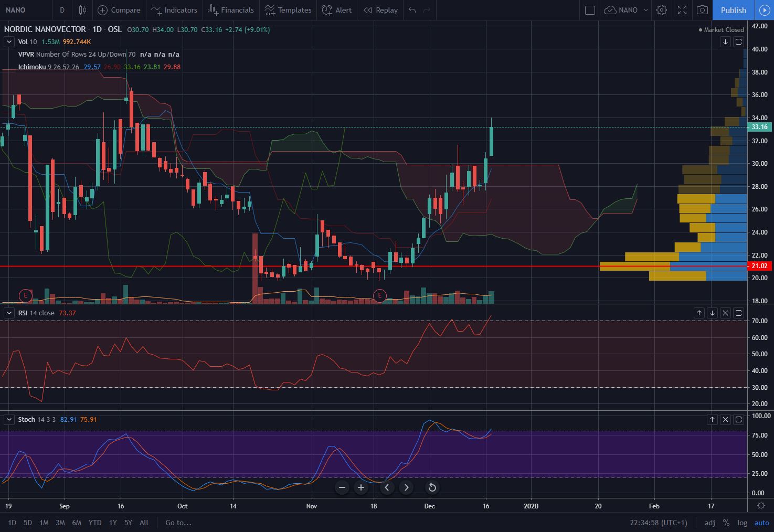The width and height of the screenshot is (774, 532).
Task: Shift chart right with the right arrow
Action: (x=406, y=487)
